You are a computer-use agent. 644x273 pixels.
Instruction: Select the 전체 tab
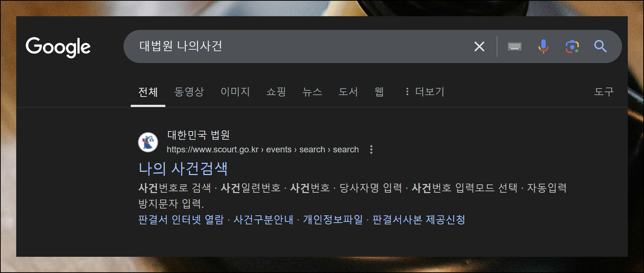click(x=148, y=92)
